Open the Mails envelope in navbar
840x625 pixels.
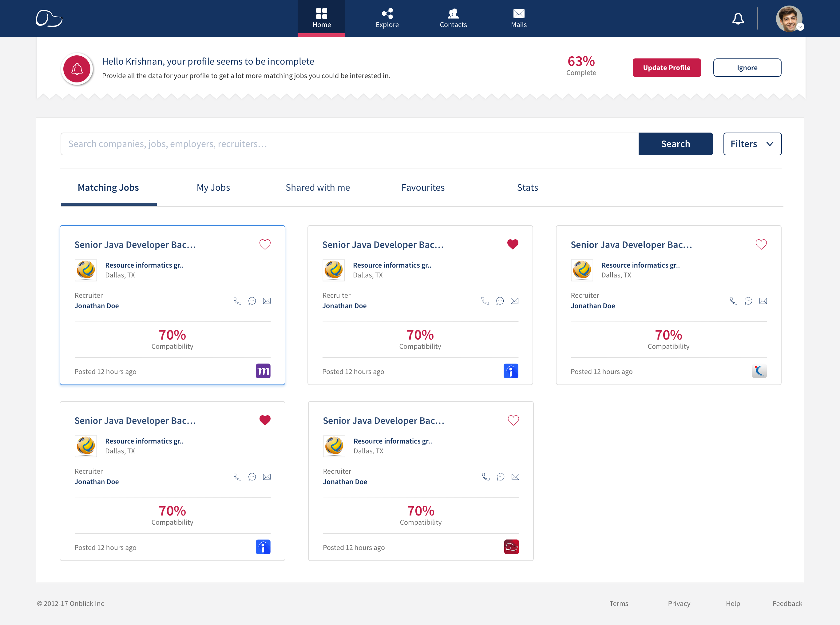click(518, 14)
